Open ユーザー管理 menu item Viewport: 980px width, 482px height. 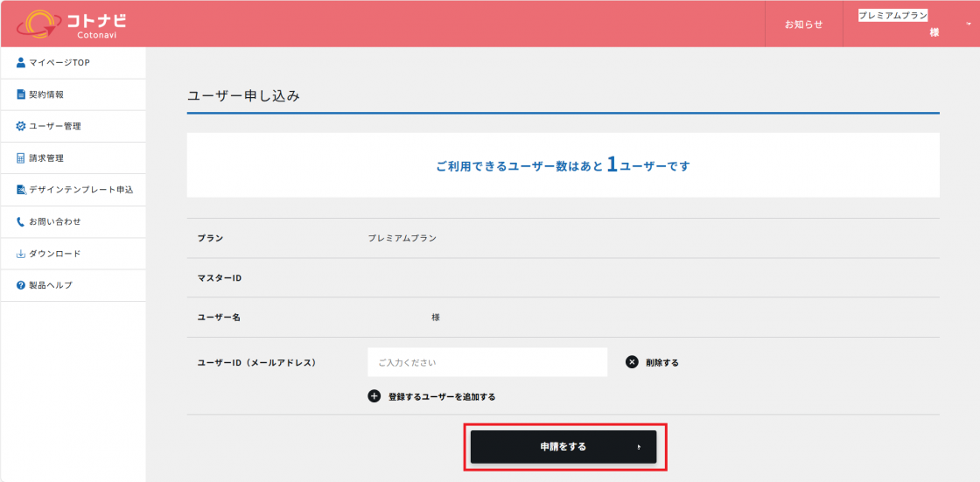point(55,126)
